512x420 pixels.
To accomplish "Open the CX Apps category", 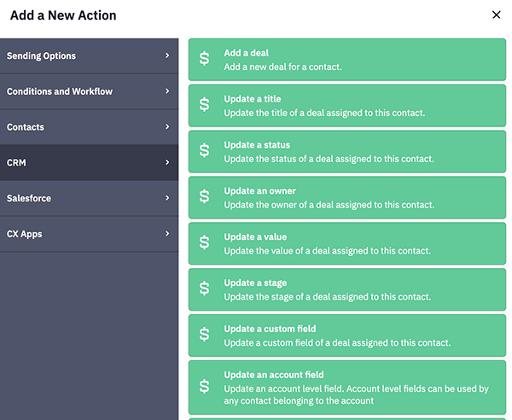I will (89, 234).
